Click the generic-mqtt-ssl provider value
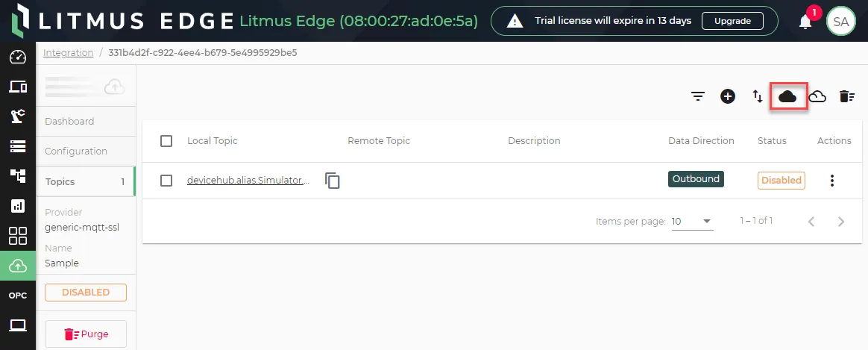This screenshot has width=868, height=350. (82, 227)
